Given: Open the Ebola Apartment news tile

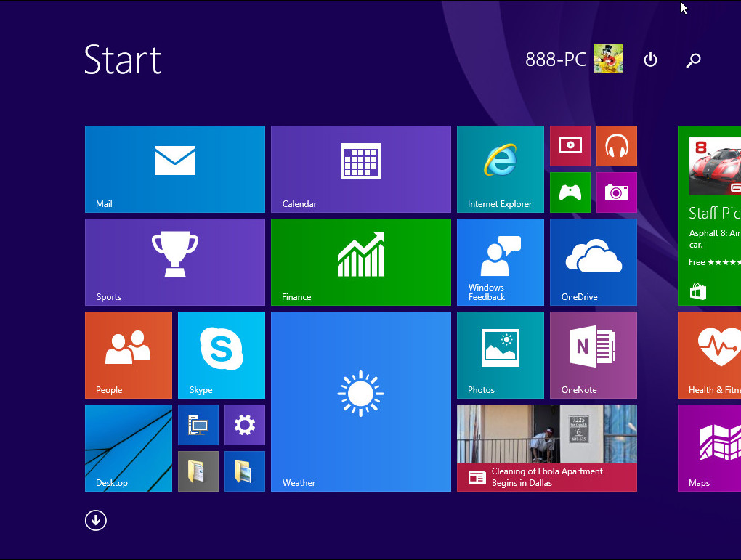Looking at the screenshot, I should pos(546,447).
